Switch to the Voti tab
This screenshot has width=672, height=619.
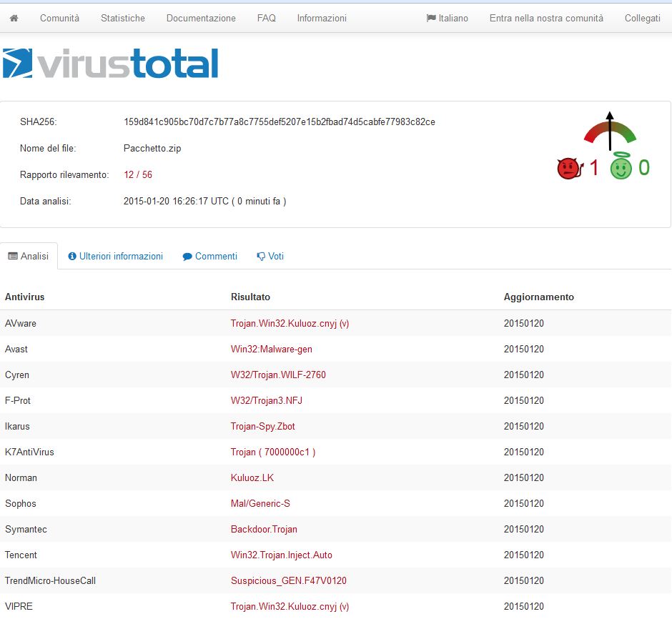[270, 256]
